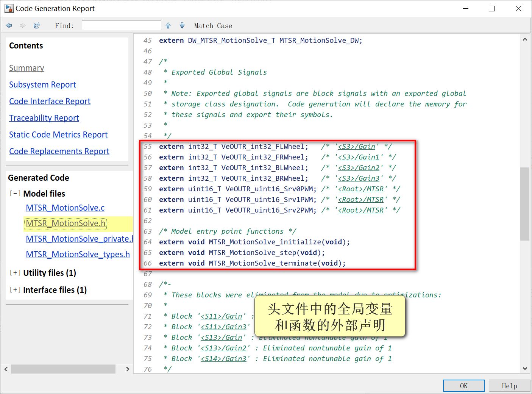
Task: Click the VeOUTR_int32_FLWheel variable name
Action: (263, 147)
